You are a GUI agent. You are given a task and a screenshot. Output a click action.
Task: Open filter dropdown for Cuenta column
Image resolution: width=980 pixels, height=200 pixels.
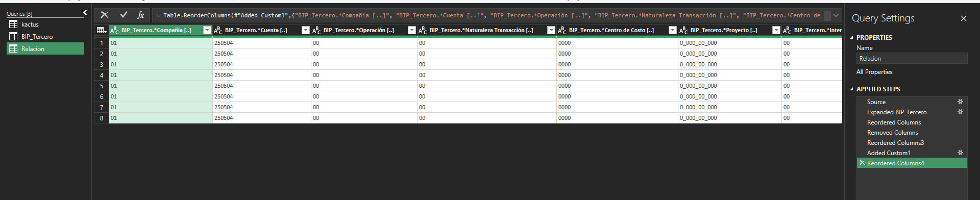click(305, 31)
